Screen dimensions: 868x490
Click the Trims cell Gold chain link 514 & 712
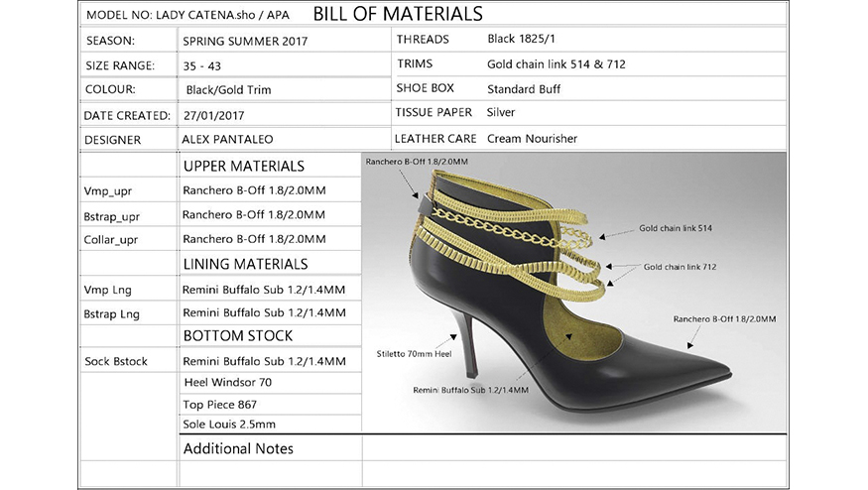[x=556, y=64]
